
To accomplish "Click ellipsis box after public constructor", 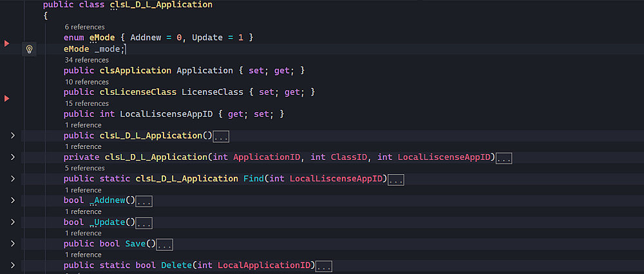I will click(x=221, y=137).
